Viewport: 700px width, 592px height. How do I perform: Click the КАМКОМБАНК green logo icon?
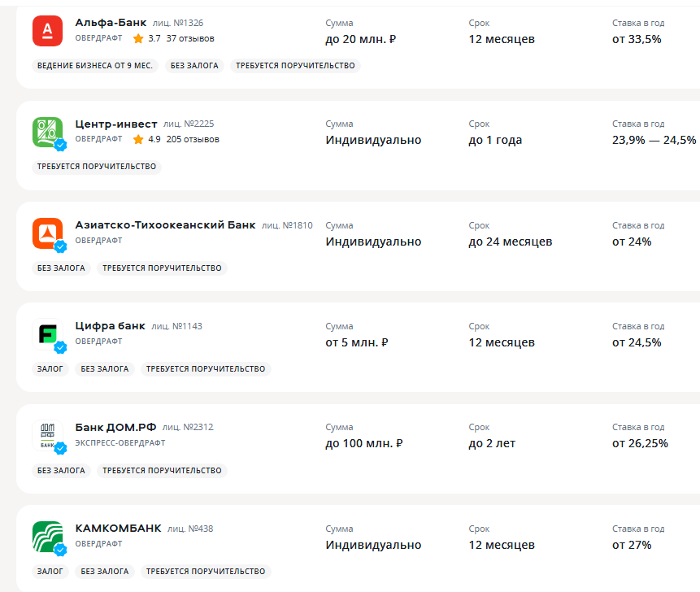[47, 537]
